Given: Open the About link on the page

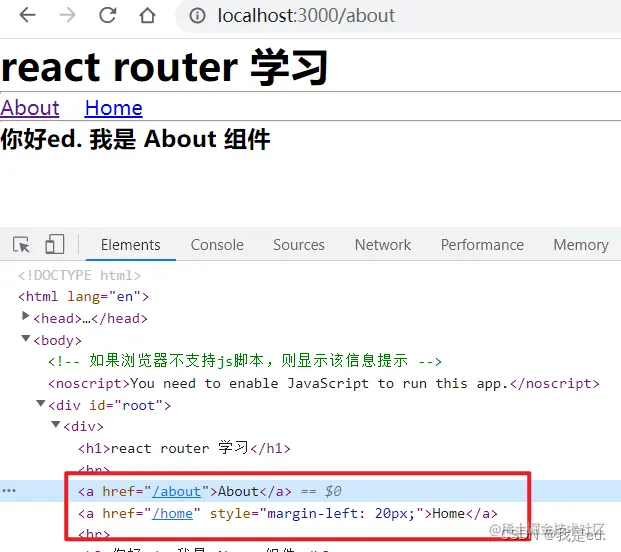Looking at the screenshot, I should (30, 108).
